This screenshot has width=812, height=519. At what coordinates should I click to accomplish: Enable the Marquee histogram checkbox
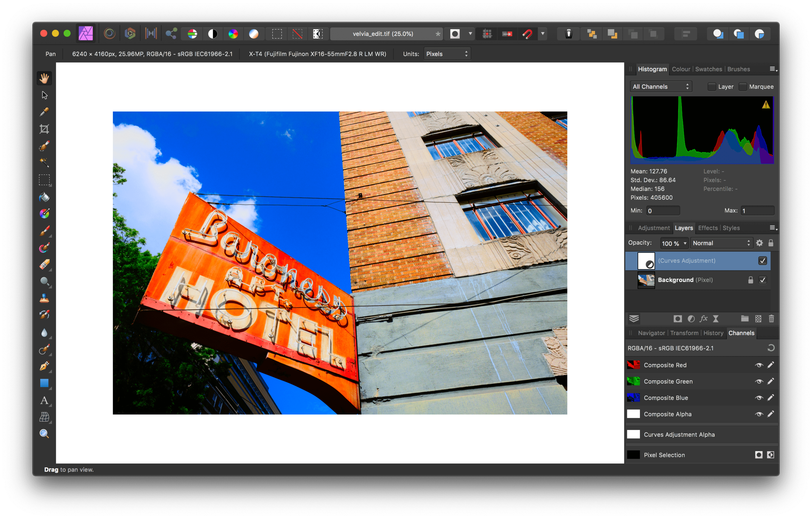click(x=742, y=87)
